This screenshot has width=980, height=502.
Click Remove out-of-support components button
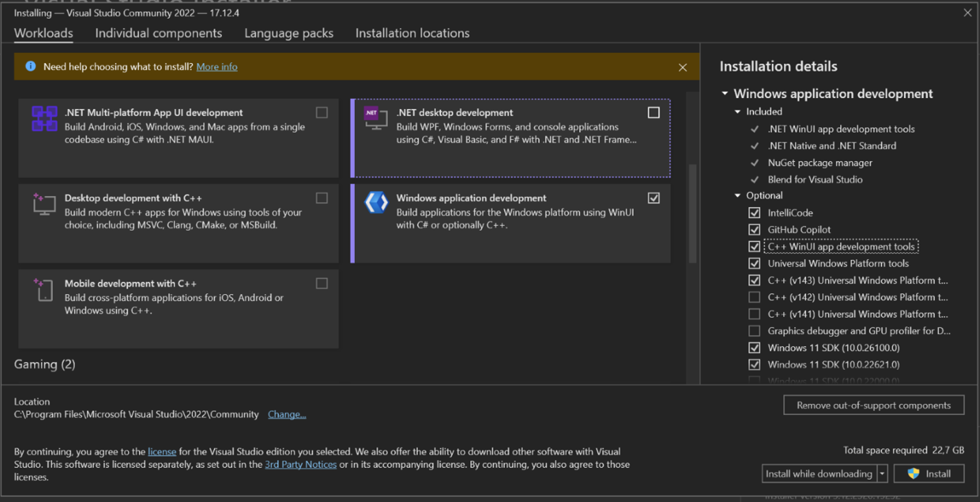pyautogui.click(x=874, y=405)
